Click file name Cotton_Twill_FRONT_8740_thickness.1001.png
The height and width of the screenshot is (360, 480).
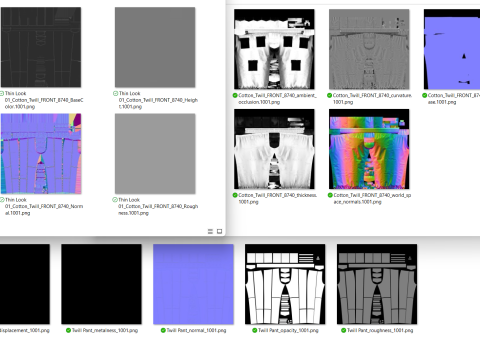278,198
